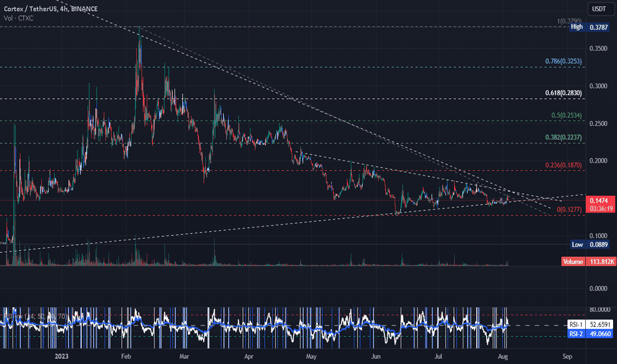Click the Aug time axis label
The width and height of the screenshot is (617, 364).
pos(503,357)
